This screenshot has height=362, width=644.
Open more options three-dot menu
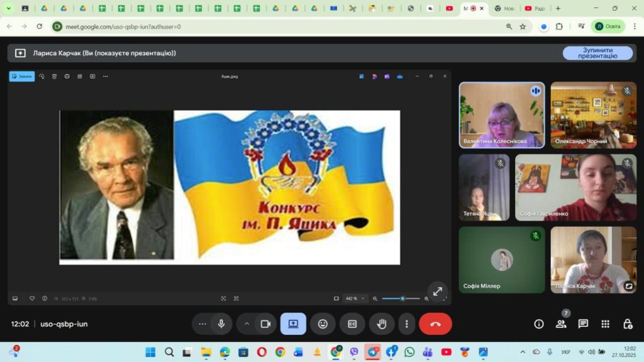[407, 324]
